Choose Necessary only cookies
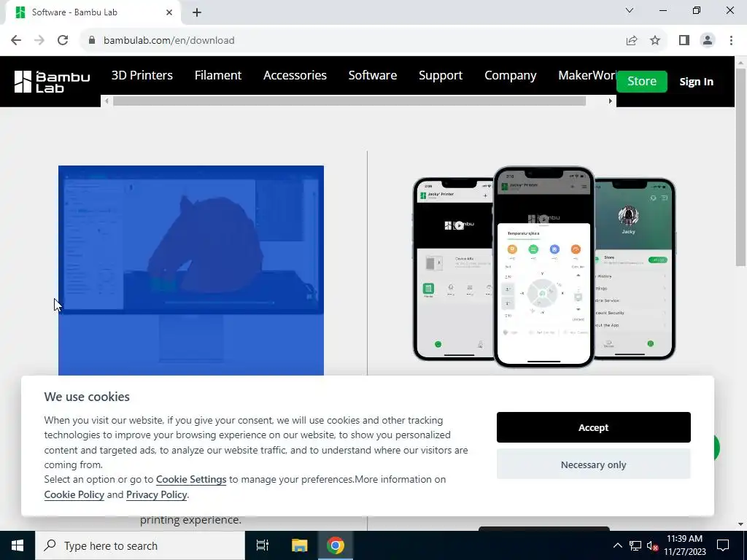This screenshot has height=560, width=747. click(x=593, y=464)
